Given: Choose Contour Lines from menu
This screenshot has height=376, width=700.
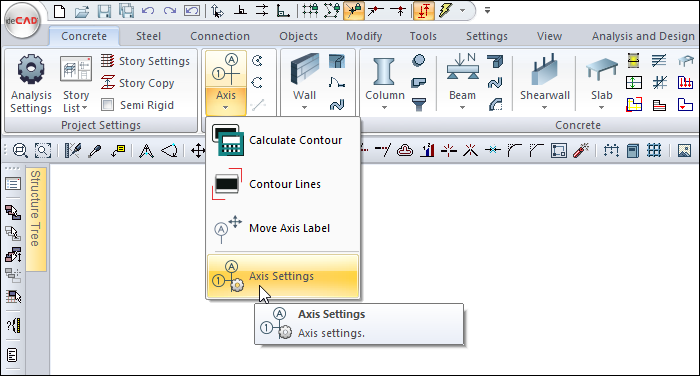Looking at the screenshot, I should 283,184.
